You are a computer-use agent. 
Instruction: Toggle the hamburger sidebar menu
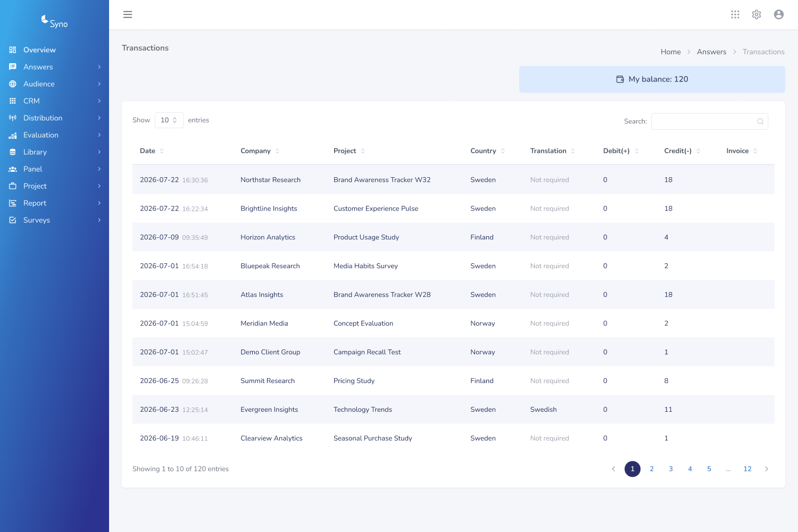pos(128,14)
